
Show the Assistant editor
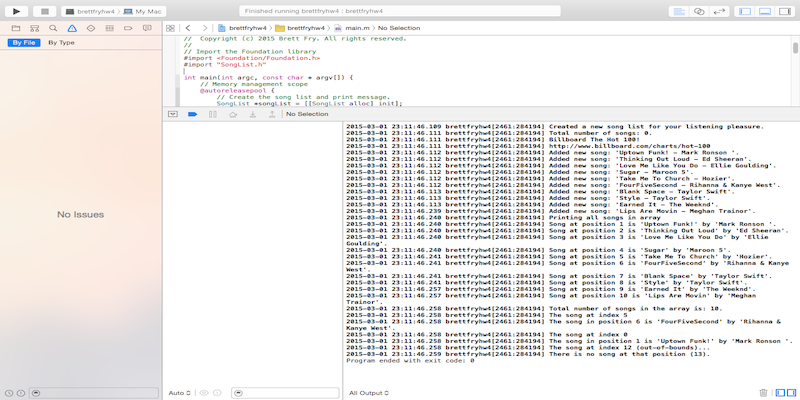[x=699, y=11]
